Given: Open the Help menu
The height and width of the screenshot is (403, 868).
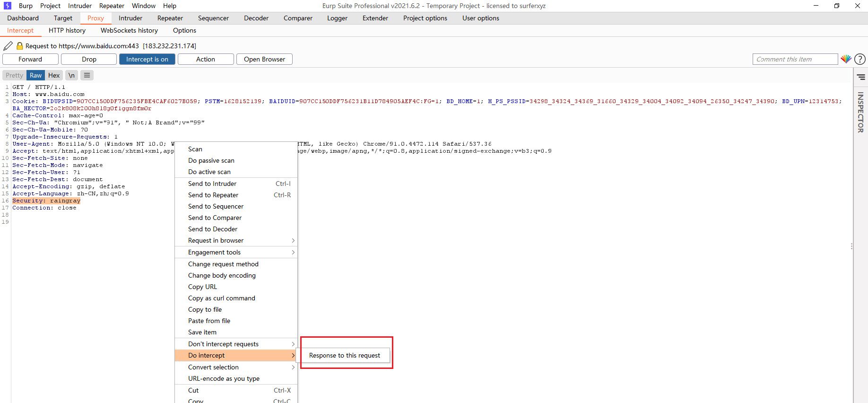Looking at the screenshot, I should click(170, 6).
